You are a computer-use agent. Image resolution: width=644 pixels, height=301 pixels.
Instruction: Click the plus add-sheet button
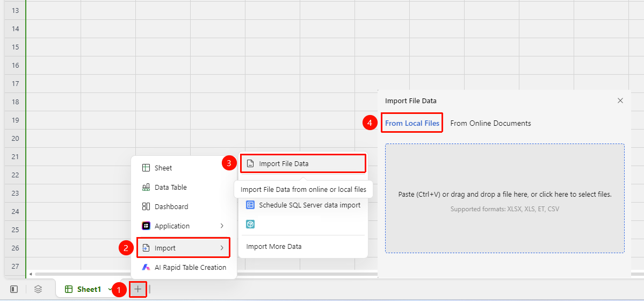[x=138, y=289]
